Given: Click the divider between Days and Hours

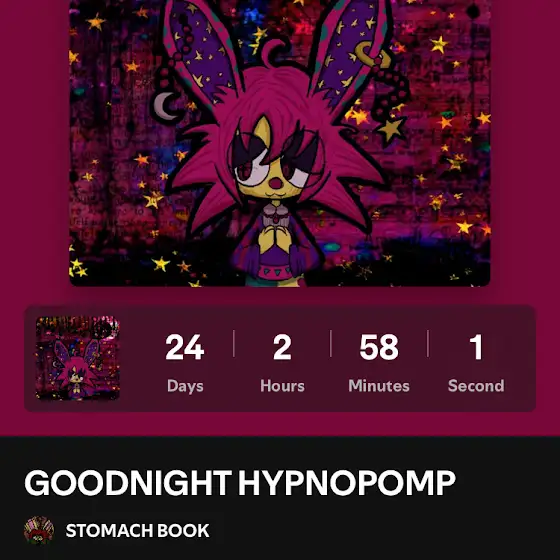Looking at the screenshot, I should [234, 344].
